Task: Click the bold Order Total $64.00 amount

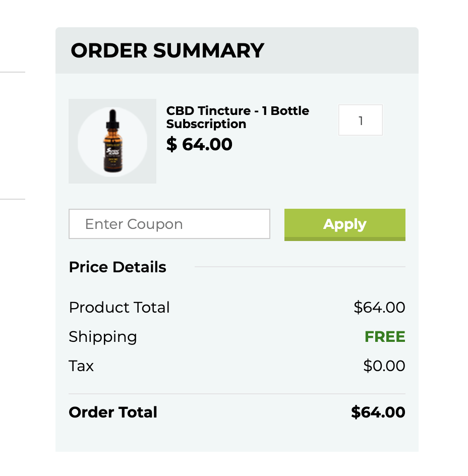Action: tap(378, 412)
